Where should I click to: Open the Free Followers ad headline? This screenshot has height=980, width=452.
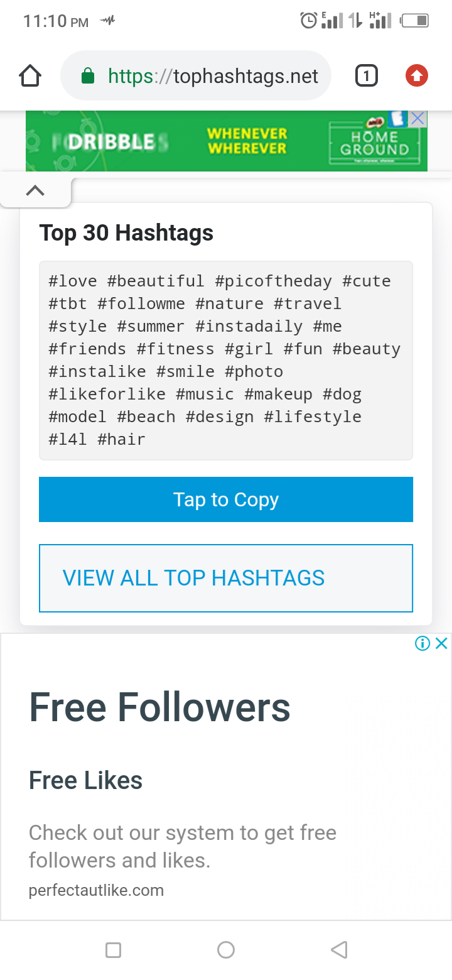(159, 707)
